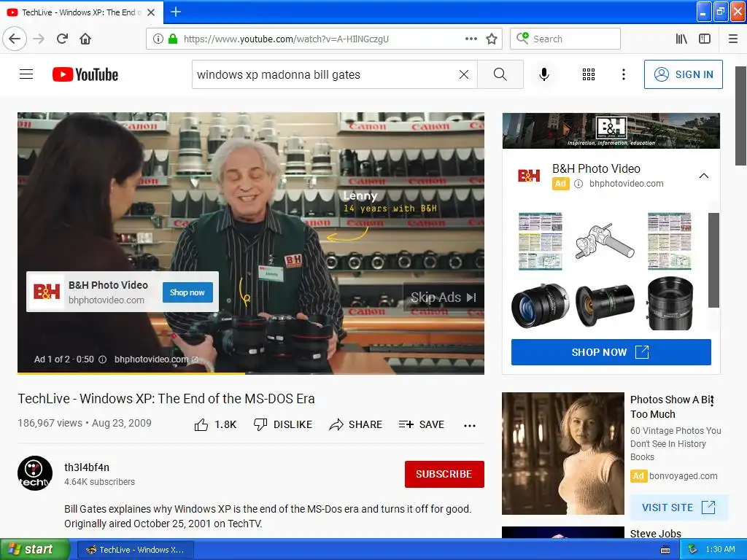Click the SIGN IN button
The image size is (747, 560).
(x=683, y=74)
